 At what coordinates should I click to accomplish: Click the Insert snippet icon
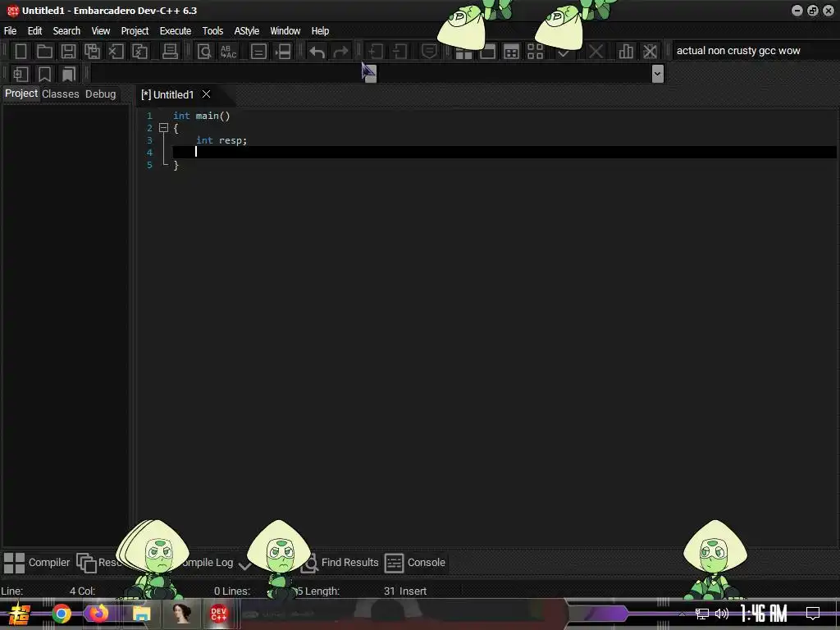point(21,74)
